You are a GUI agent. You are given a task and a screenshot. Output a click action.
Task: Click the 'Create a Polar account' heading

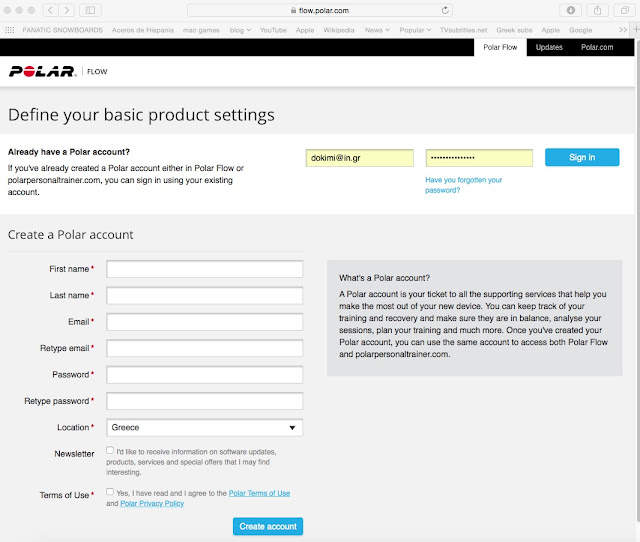click(x=71, y=235)
